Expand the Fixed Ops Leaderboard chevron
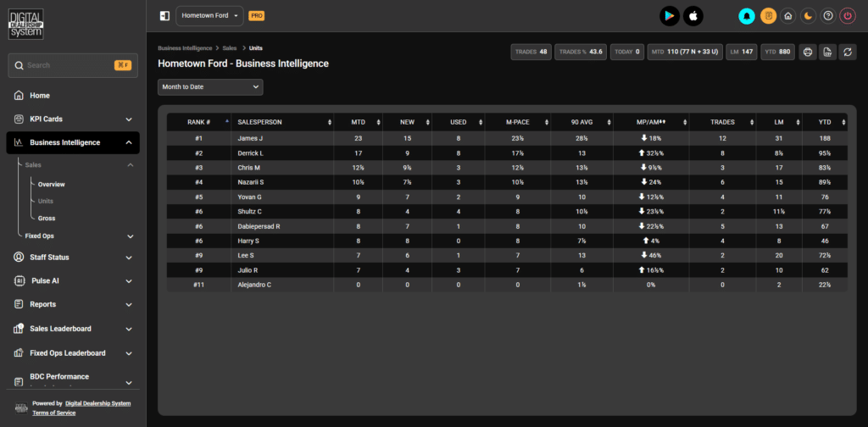The width and height of the screenshot is (868, 427). [x=129, y=353]
